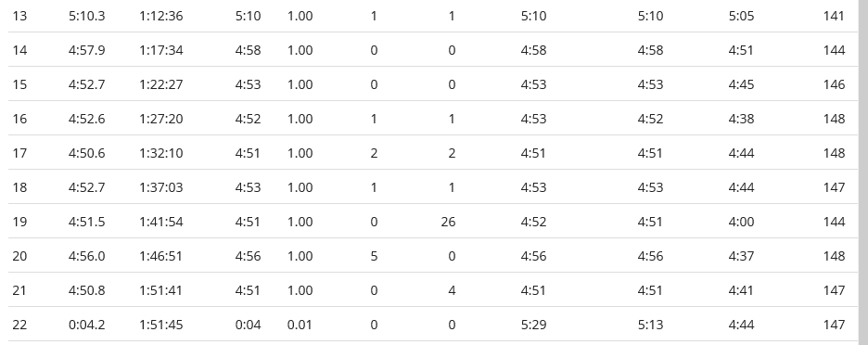Select cumulative time 1:22:27
Screen dimensions: 868x345
(x=161, y=84)
